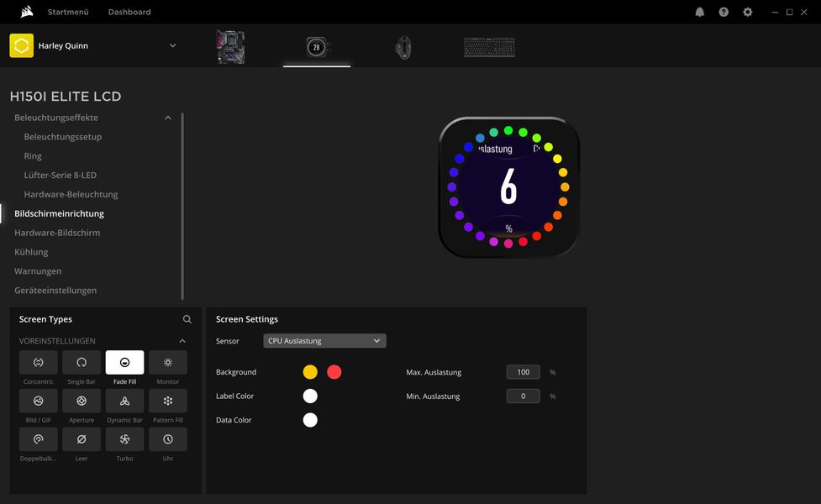Edit the Min. Auslastung value field

pos(523,396)
